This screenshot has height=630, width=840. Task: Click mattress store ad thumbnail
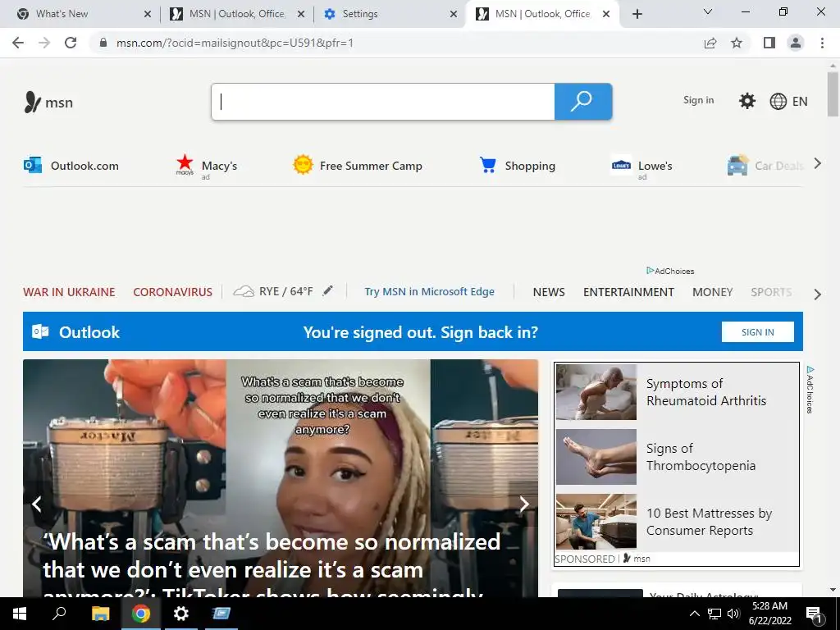coord(596,521)
